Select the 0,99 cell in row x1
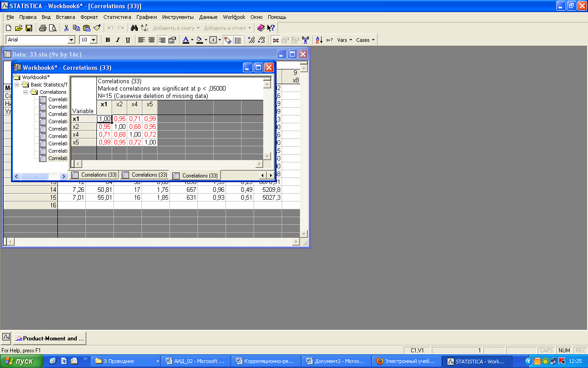Image resolution: width=588 pixels, height=368 pixels. 150,119
